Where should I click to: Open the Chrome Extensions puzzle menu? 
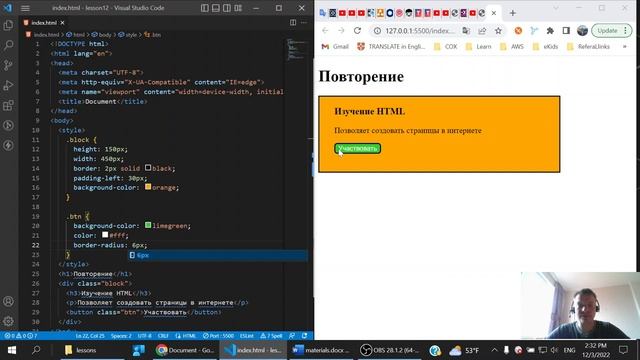click(550, 31)
